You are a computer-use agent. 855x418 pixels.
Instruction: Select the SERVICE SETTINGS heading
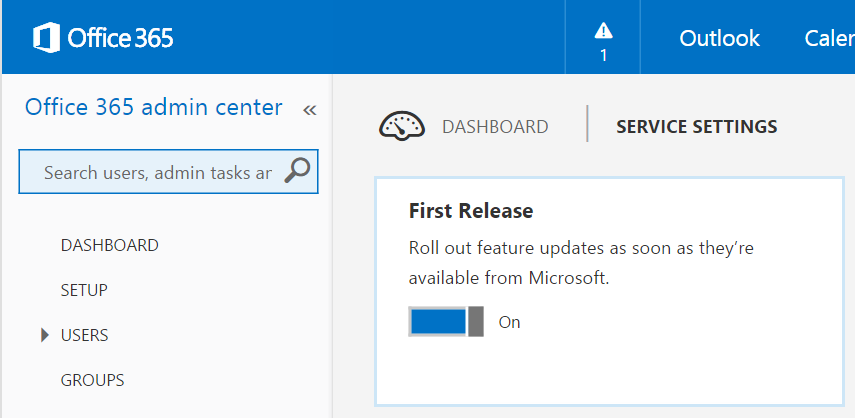point(697,127)
